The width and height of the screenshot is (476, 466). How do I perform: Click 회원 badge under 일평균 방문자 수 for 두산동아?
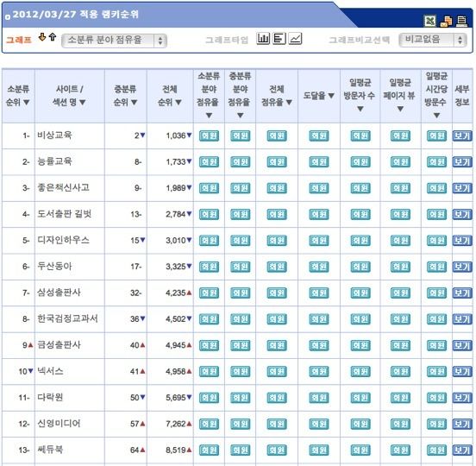click(x=360, y=267)
